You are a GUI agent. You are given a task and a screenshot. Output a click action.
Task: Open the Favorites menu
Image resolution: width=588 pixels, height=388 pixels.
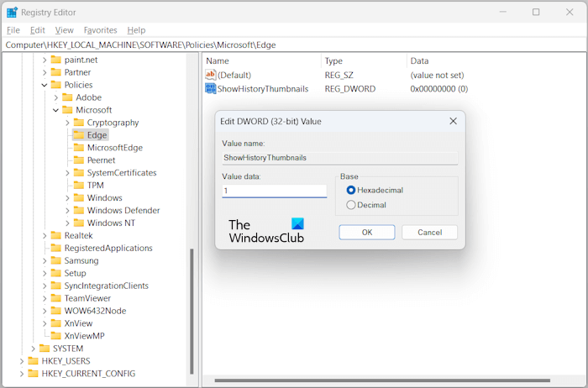coord(100,30)
